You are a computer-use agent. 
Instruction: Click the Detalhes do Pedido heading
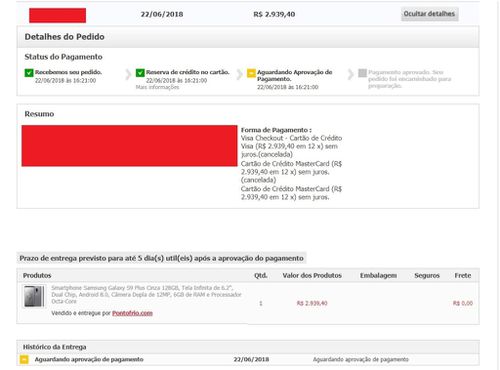[x=64, y=37]
